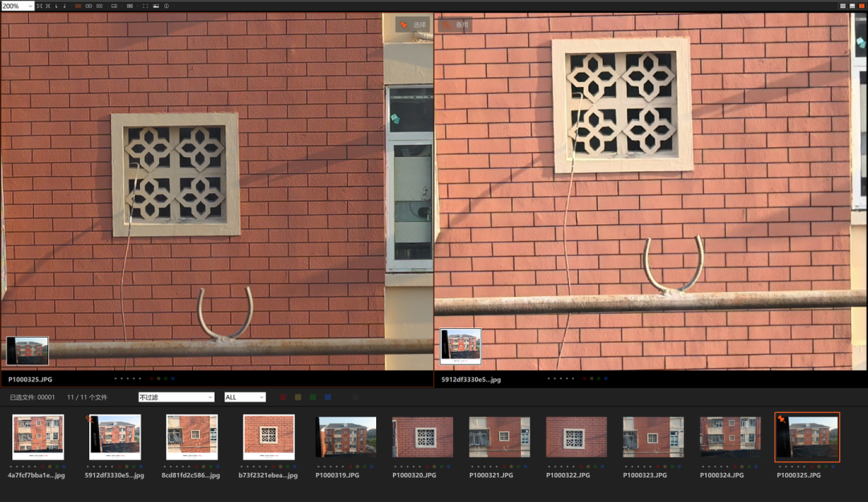Rotate the image right (clockwise)

pos(65,6)
